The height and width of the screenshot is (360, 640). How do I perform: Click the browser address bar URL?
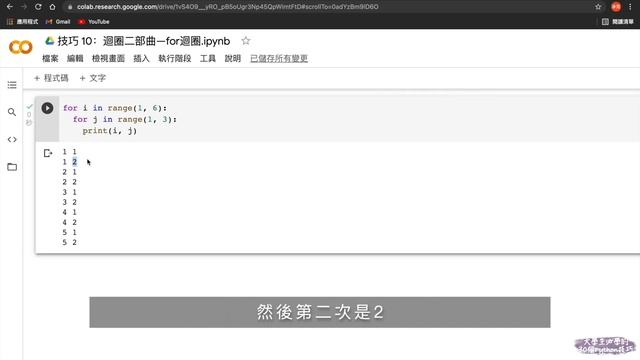point(228,7)
